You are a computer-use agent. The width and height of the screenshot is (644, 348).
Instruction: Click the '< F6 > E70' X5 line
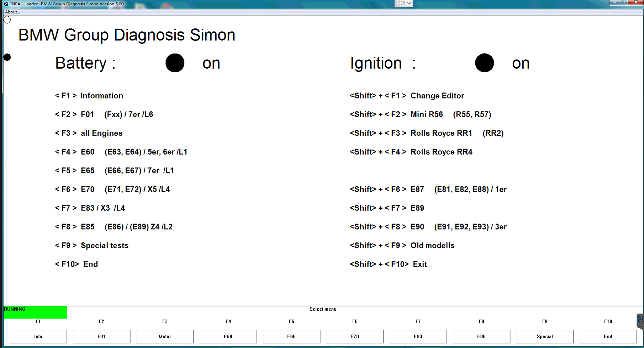point(112,189)
